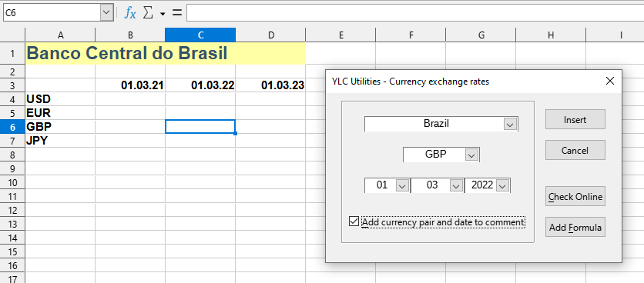Click the Banco Central do Brasil title cell
Image resolution: width=644 pixels, height=283 pixels.
(x=165, y=53)
